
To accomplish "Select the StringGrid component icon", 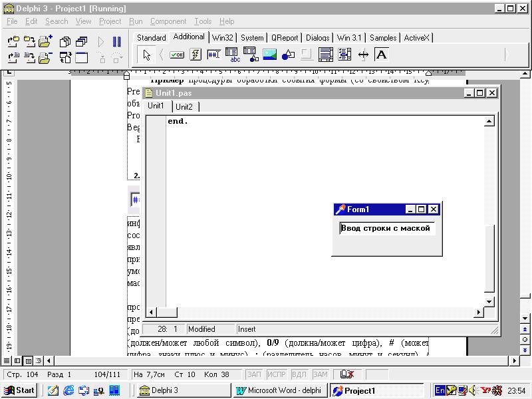I will click(x=232, y=55).
